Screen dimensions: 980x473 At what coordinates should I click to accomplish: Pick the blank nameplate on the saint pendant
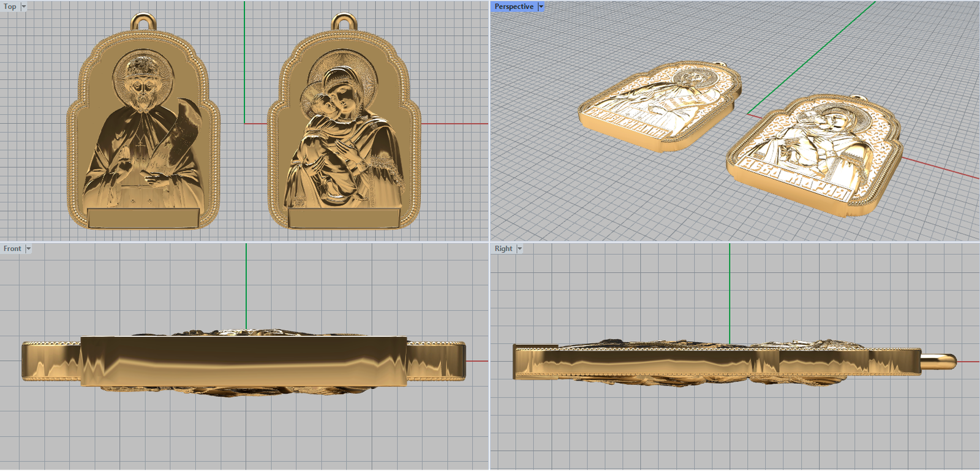[x=143, y=218]
